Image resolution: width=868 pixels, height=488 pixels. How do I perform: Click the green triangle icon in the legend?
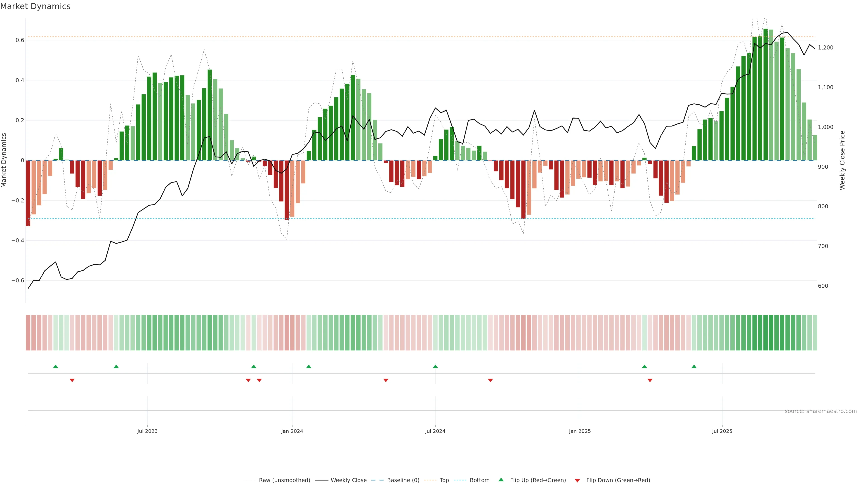501,480
